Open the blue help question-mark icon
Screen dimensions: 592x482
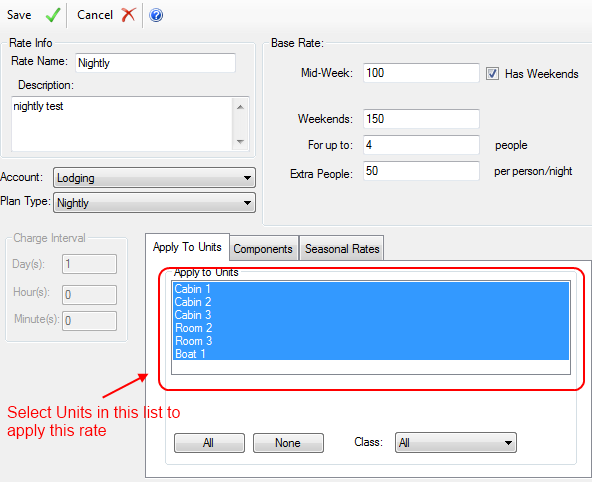(x=156, y=15)
